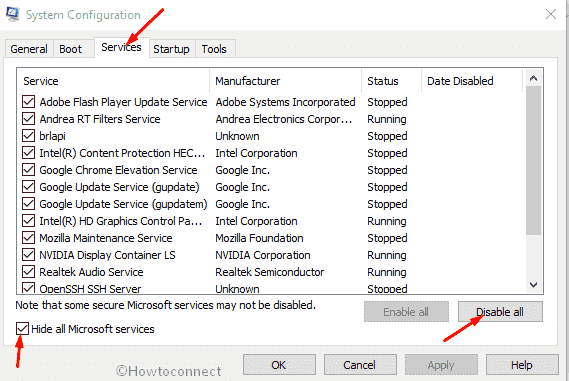Click the Enable all button
The image size is (569, 381).
point(406,312)
